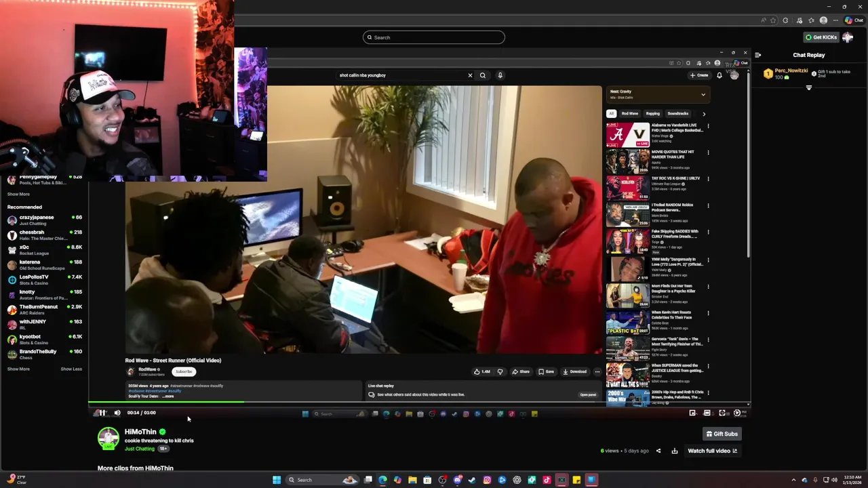Open Tay Roc vs K-Shine suggested video
The image size is (868, 488).
tap(627, 188)
